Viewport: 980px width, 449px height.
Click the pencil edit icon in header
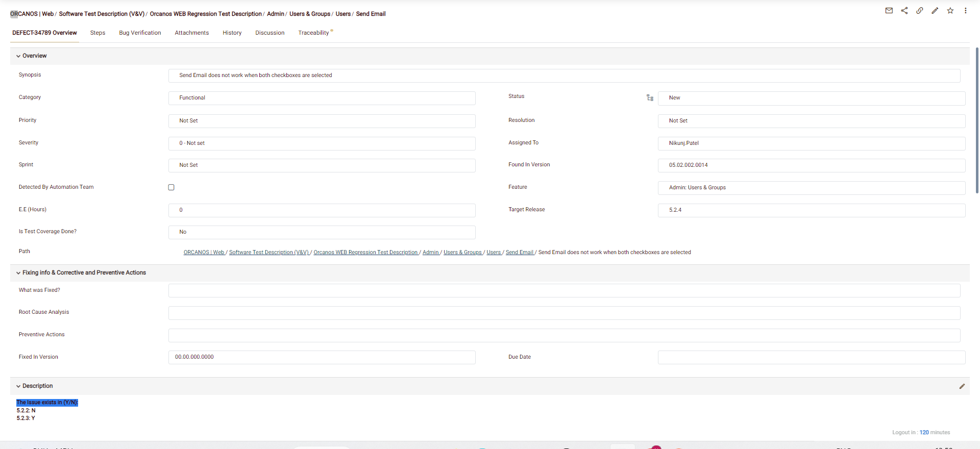pos(935,11)
